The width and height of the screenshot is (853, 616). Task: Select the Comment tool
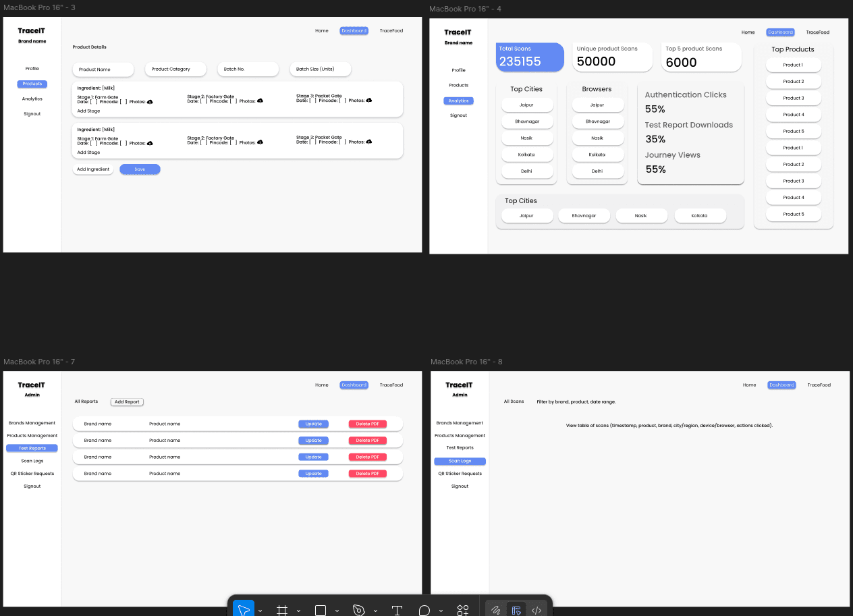[x=424, y=610]
